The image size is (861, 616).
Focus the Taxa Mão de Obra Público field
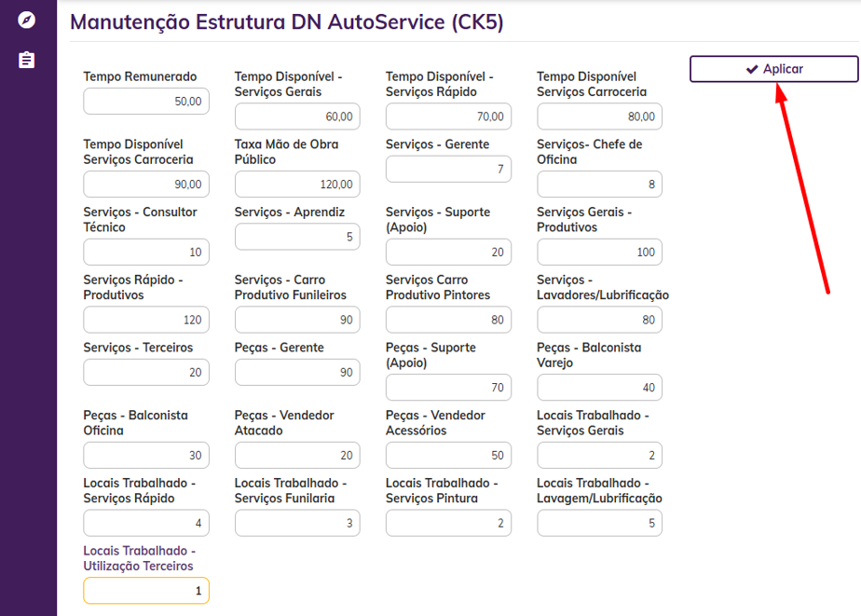[297, 185]
